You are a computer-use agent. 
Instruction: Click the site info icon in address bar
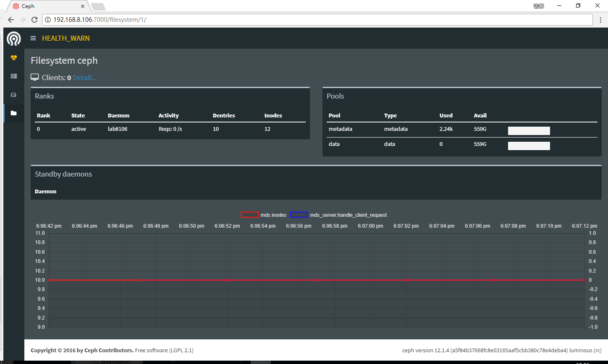[x=47, y=20]
